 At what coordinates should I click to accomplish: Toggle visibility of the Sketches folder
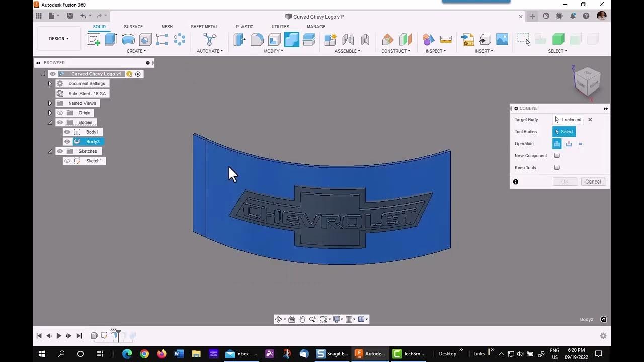click(60, 151)
